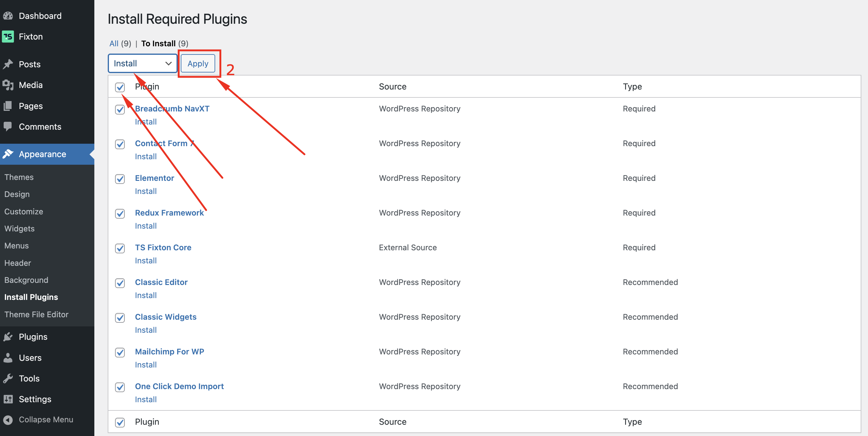
Task: Toggle select-all checkbox in table header
Action: tap(120, 87)
